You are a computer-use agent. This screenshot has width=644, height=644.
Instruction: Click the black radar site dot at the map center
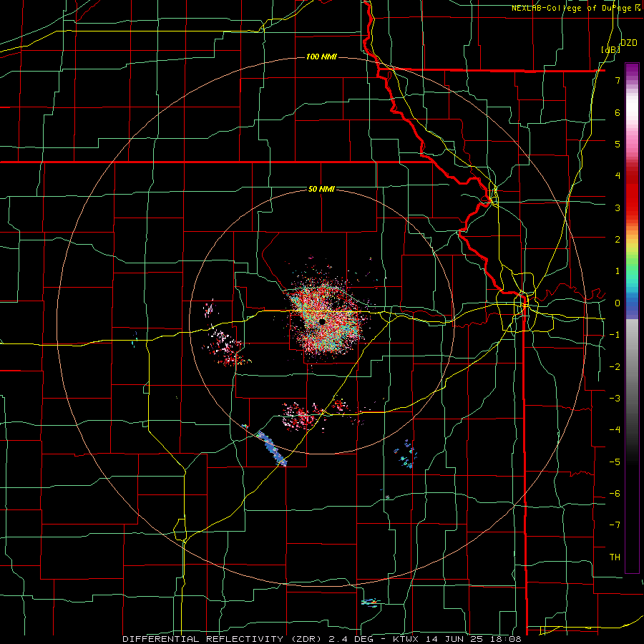click(x=323, y=321)
